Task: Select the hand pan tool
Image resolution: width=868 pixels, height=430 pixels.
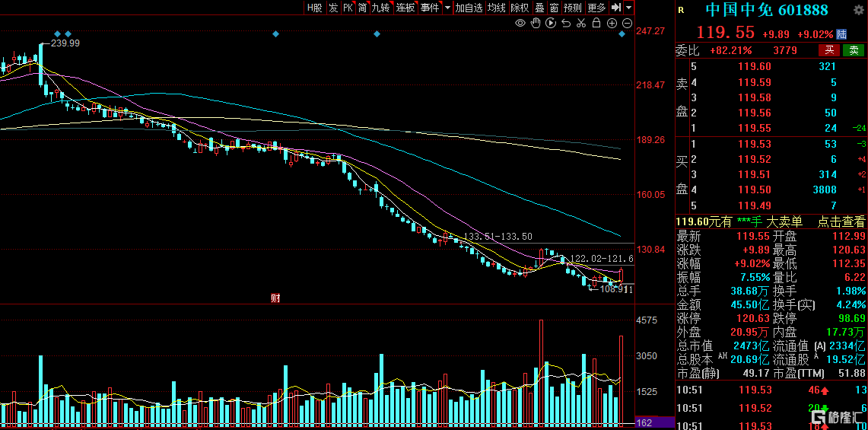Action: [536, 23]
